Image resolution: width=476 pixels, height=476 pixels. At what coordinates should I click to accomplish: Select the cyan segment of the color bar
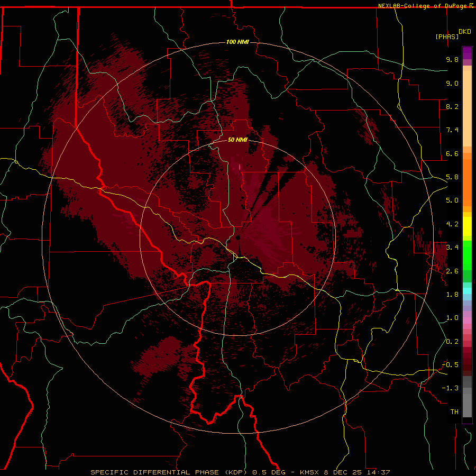[x=467, y=291]
